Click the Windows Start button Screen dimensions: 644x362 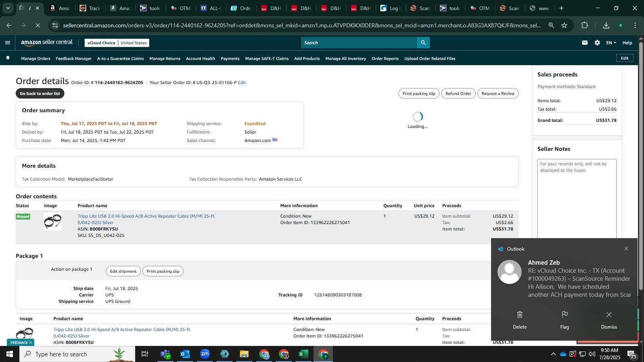point(10,354)
